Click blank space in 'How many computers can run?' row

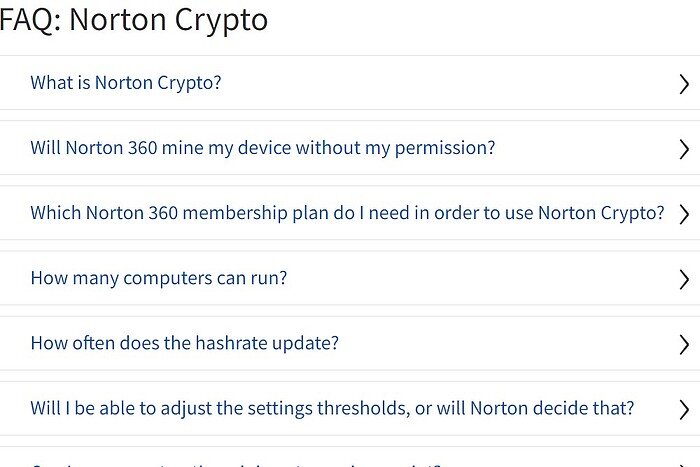click(480, 278)
